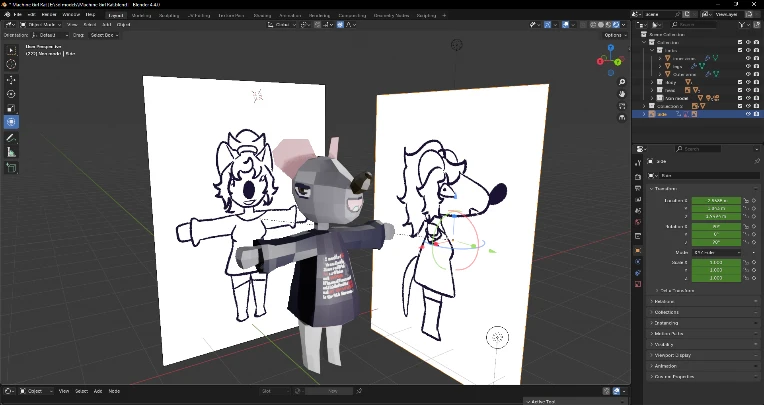Image resolution: width=764 pixels, height=405 pixels.
Task: Pick the Annotate tool in the left toolbar
Action: coord(11,137)
